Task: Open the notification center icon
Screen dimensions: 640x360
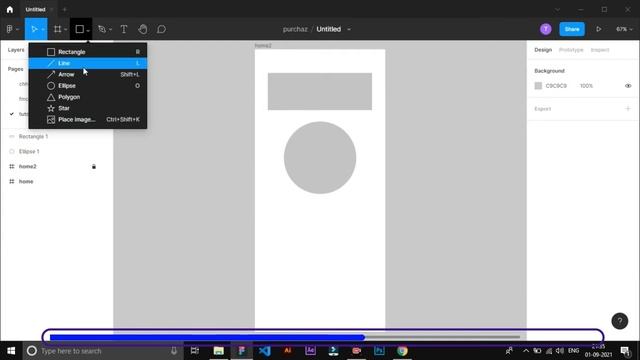Action: pos(625,351)
